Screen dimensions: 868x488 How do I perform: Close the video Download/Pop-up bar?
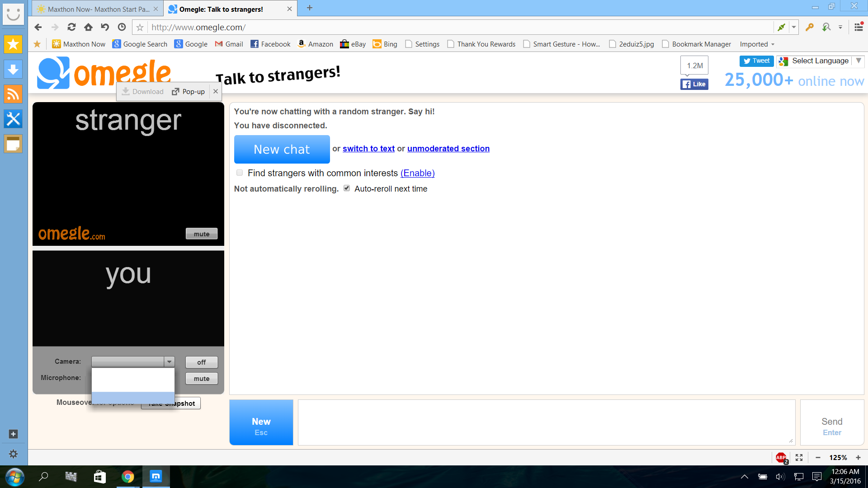tap(216, 91)
